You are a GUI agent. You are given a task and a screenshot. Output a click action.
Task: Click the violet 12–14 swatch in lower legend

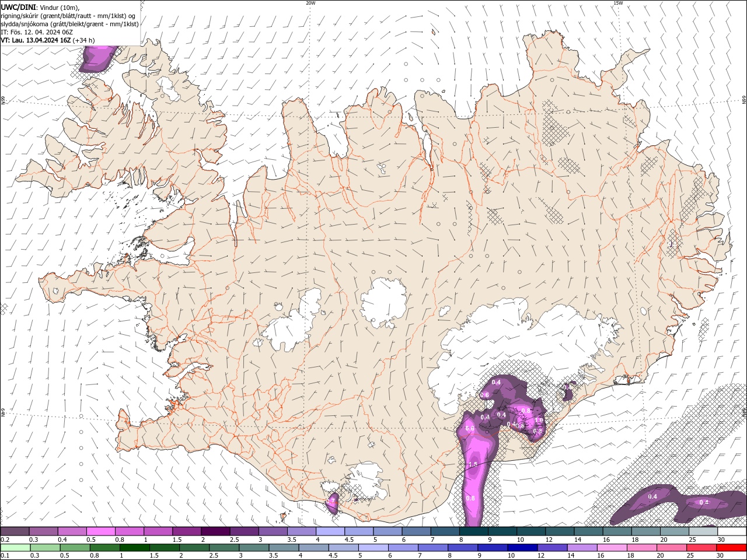pyautogui.click(x=552, y=548)
